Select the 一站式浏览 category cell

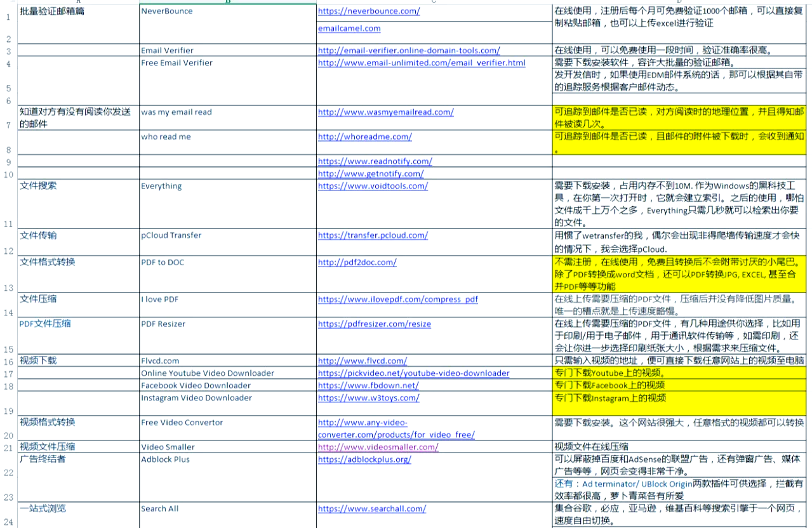click(79, 515)
